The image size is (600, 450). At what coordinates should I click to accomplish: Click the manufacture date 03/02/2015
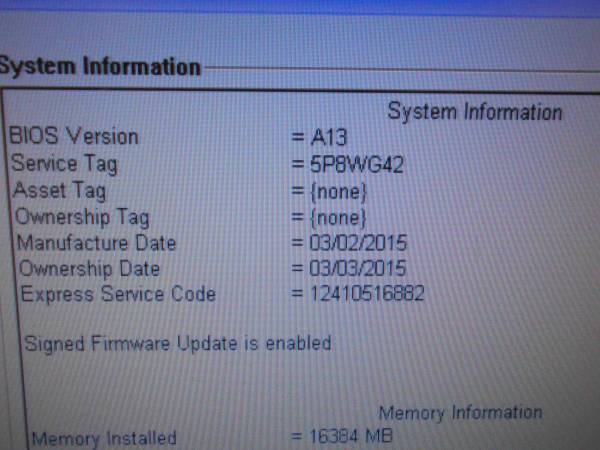pos(356,243)
